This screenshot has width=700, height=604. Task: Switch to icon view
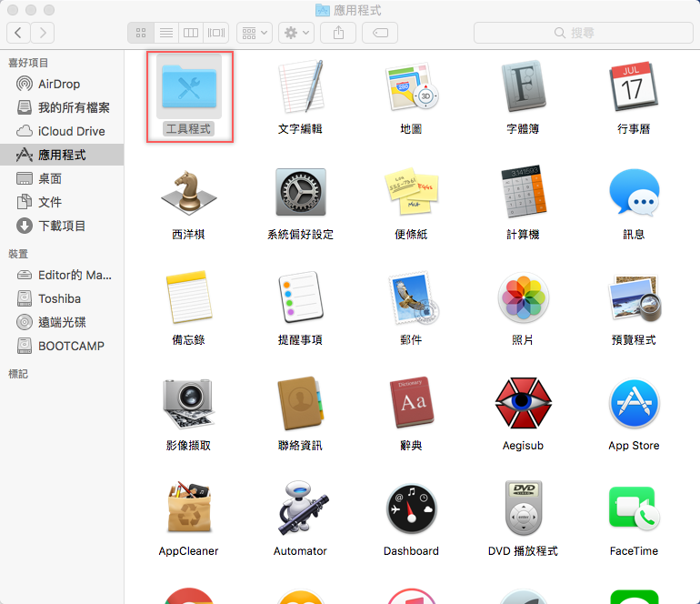tap(141, 33)
